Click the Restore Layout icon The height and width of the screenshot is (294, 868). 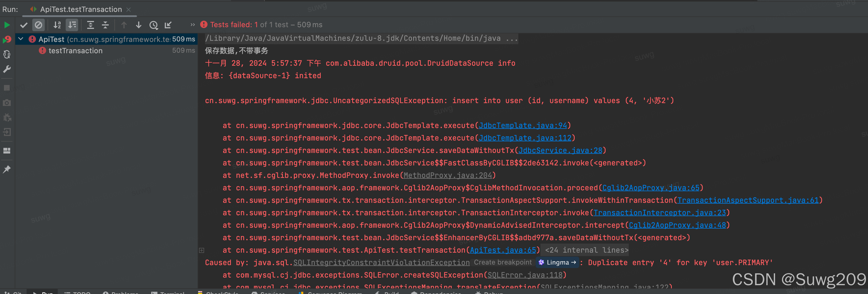pos(7,151)
